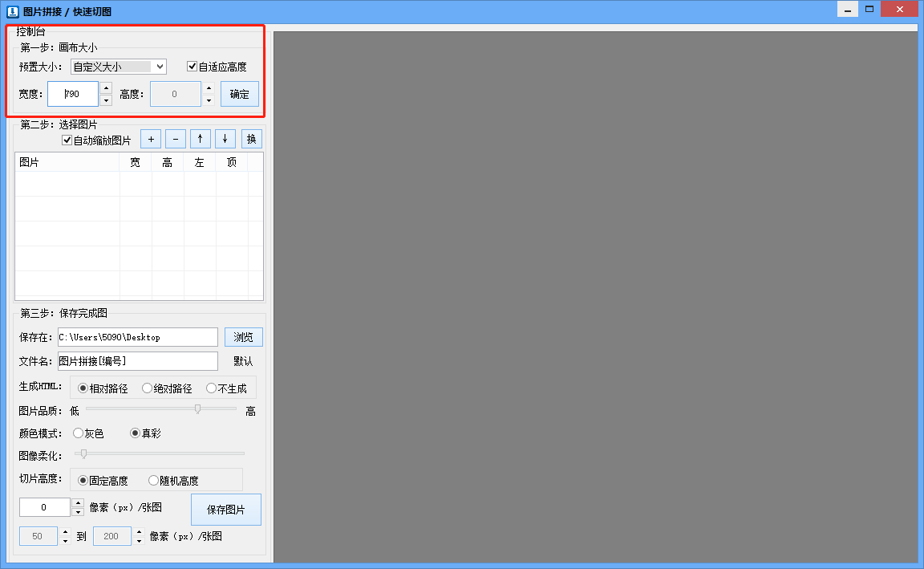Increase the 50 minimum height stepper
This screenshot has height=569, width=924.
coord(66,532)
